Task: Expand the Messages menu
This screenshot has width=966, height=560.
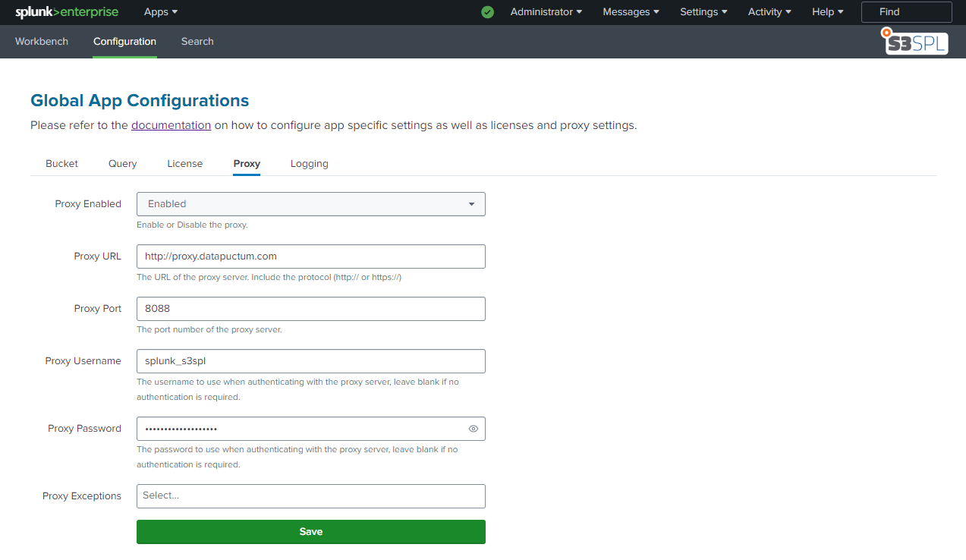Action: [x=631, y=12]
